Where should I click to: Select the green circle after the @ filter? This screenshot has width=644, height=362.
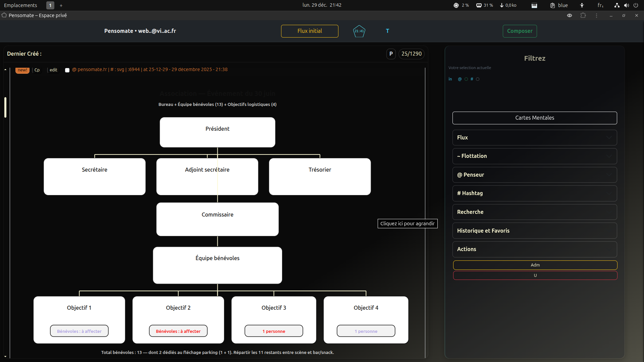(466, 79)
